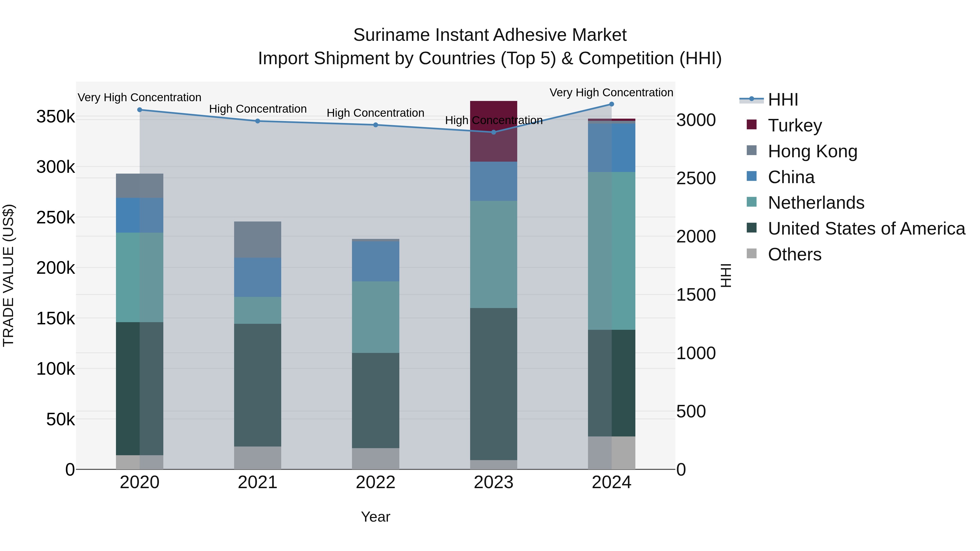Click the 2023 x-axis label

(x=494, y=482)
